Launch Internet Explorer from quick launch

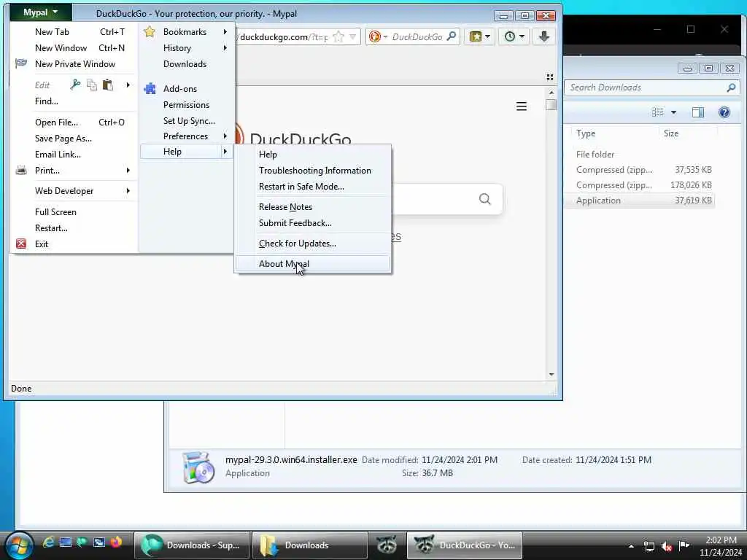[x=48, y=542]
